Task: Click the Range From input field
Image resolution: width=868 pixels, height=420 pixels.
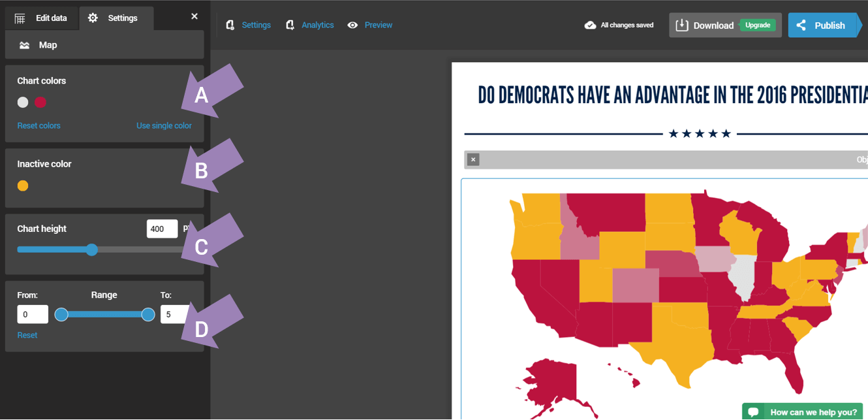Action: 33,314
